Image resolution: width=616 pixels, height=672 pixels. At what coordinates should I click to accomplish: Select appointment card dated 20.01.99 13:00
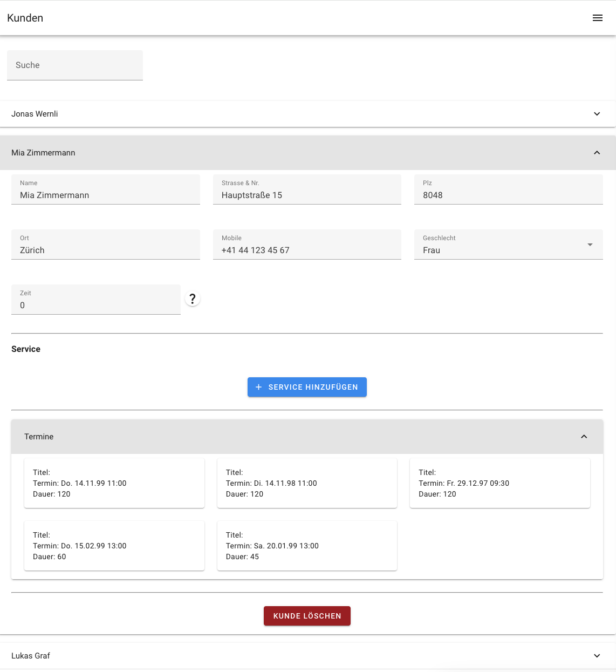click(x=307, y=546)
